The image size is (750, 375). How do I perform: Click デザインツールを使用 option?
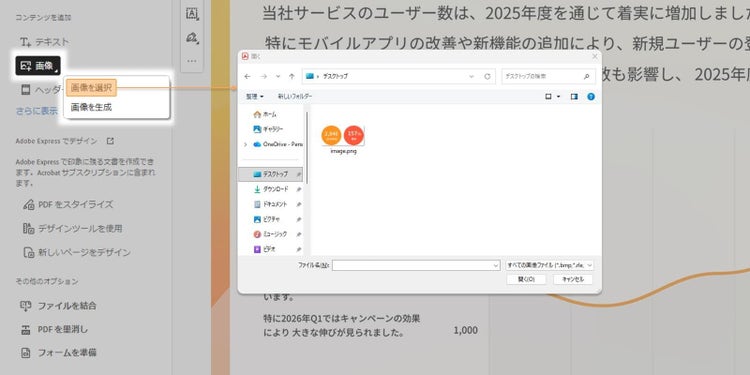click(72, 229)
